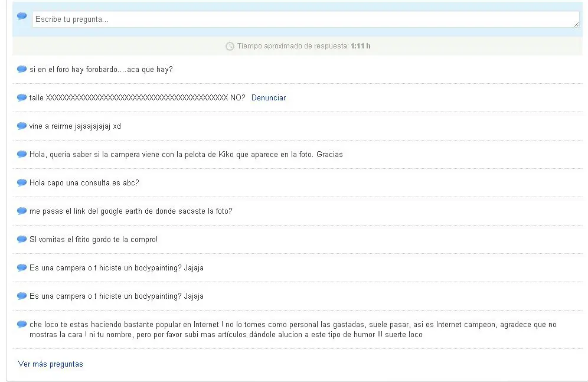Image resolution: width=588 pixels, height=382 pixels.
Task: Select the bubble icon beside 'Hola capo una consulta'
Action: pyautogui.click(x=22, y=182)
